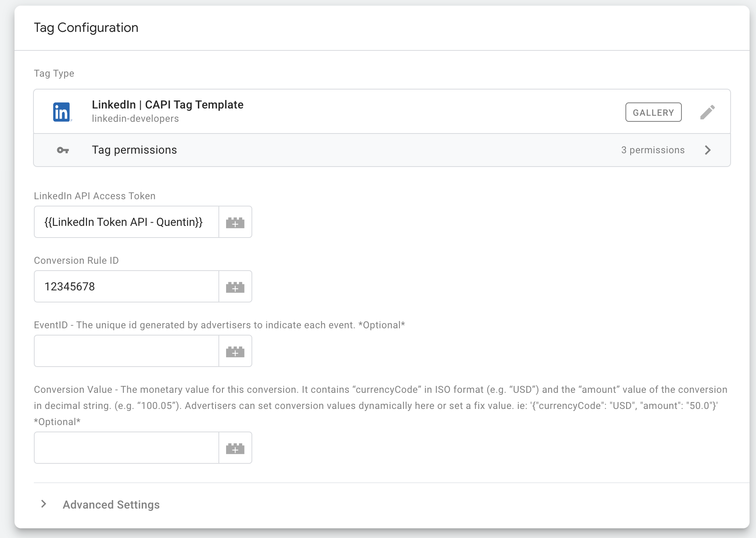Click the EventID description label
The width and height of the screenshot is (756, 538).
(219, 325)
